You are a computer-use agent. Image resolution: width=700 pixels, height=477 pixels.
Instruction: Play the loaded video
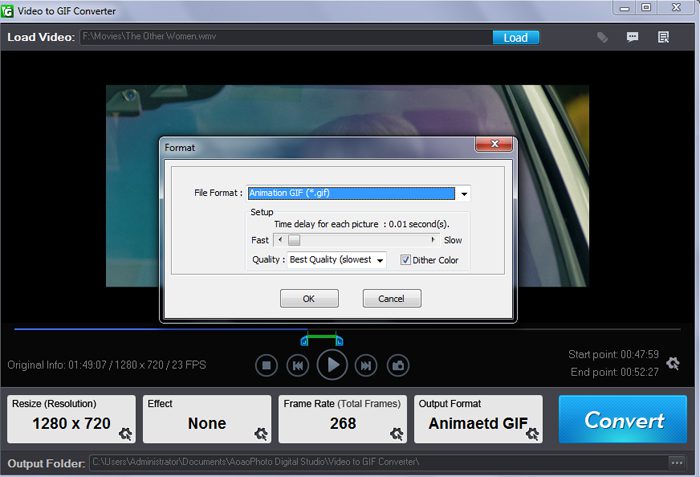pyautogui.click(x=332, y=365)
